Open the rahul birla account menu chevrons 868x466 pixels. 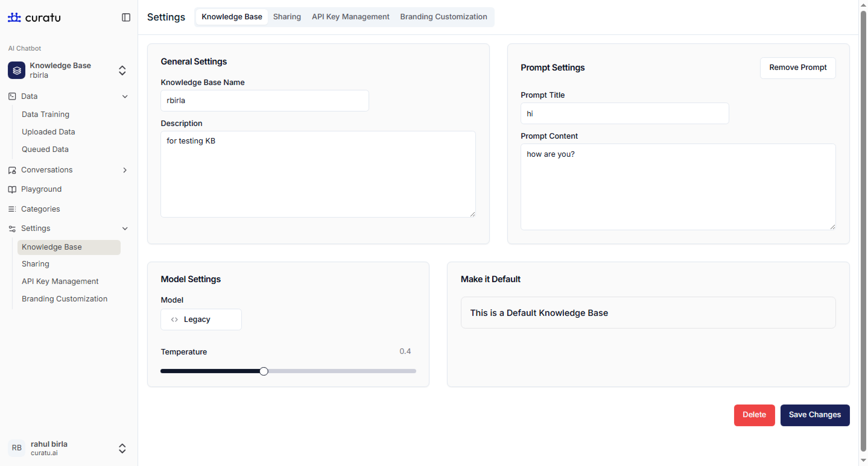122,448
